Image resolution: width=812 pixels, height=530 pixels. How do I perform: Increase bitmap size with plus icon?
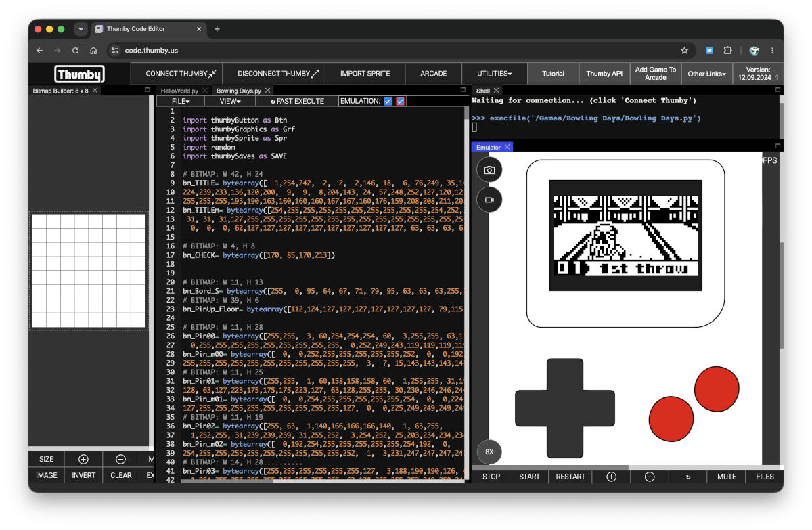(83, 459)
